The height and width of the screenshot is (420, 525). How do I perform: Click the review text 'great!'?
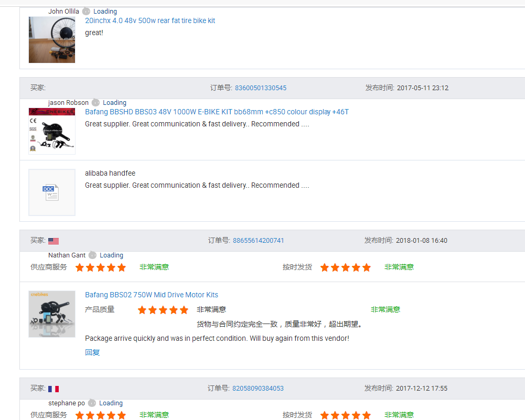(94, 33)
